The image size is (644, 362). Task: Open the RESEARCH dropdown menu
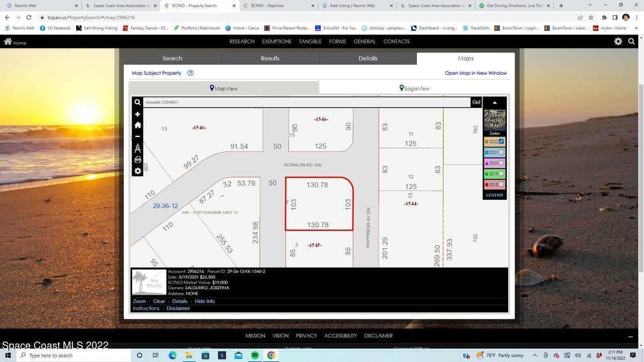click(x=241, y=41)
